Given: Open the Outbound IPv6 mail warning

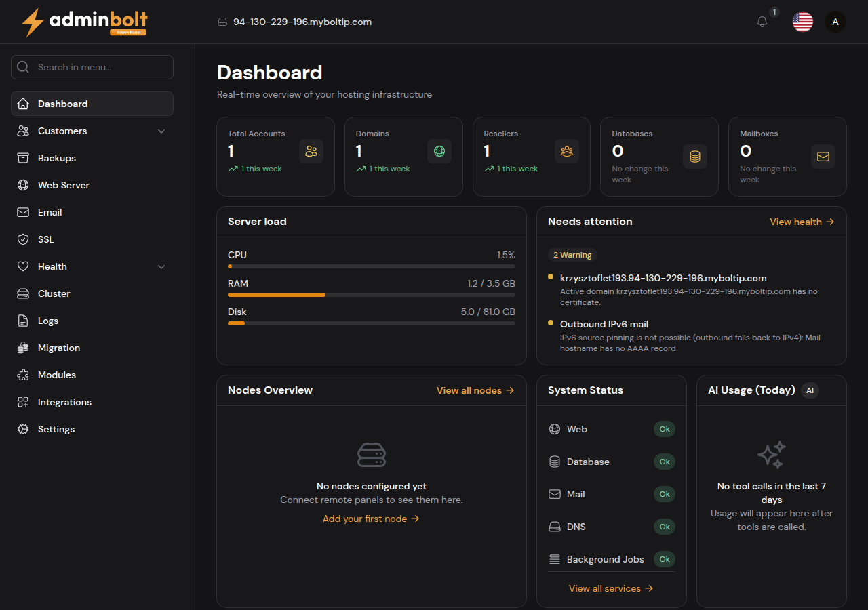Looking at the screenshot, I should coord(604,324).
